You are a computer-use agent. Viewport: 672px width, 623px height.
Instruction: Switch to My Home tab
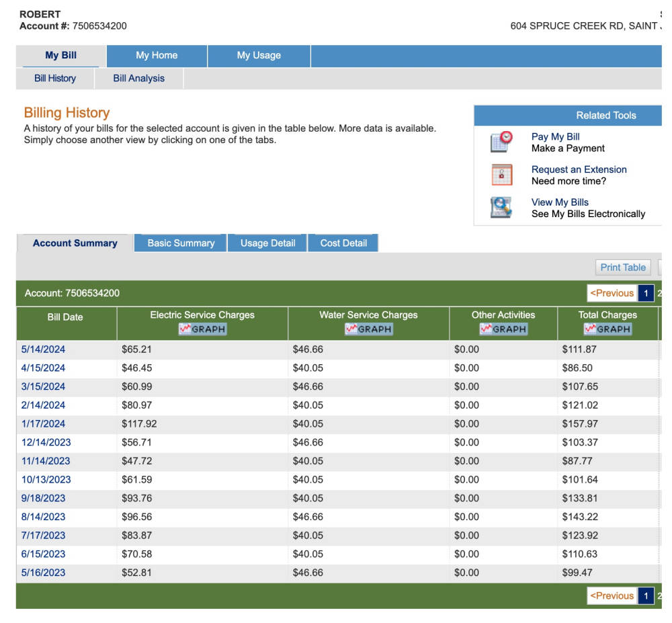(x=157, y=56)
